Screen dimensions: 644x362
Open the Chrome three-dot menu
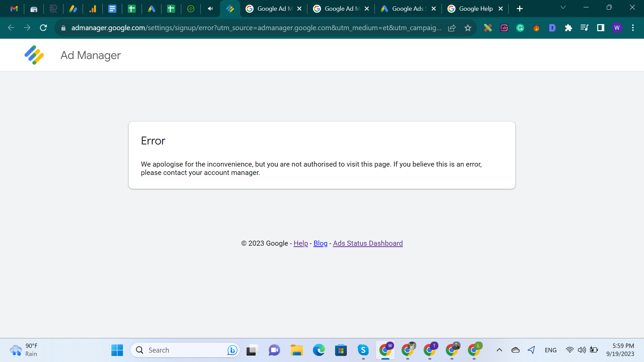(633, 28)
